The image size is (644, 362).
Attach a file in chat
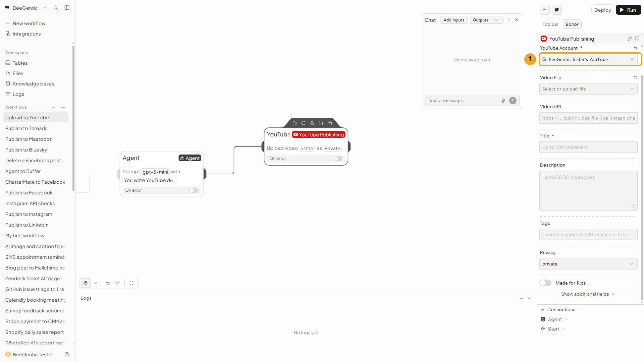[x=503, y=101]
